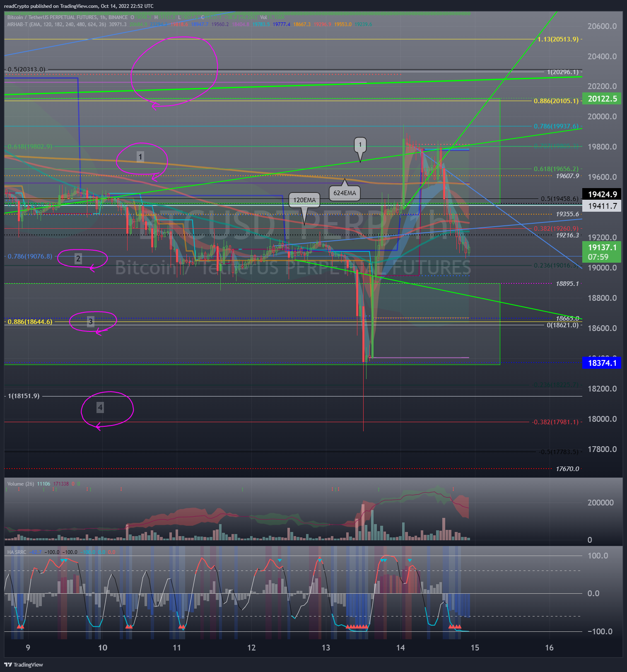Click the 18895.1 horizontal line label
This screenshot has height=672, width=627.
(x=567, y=284)
